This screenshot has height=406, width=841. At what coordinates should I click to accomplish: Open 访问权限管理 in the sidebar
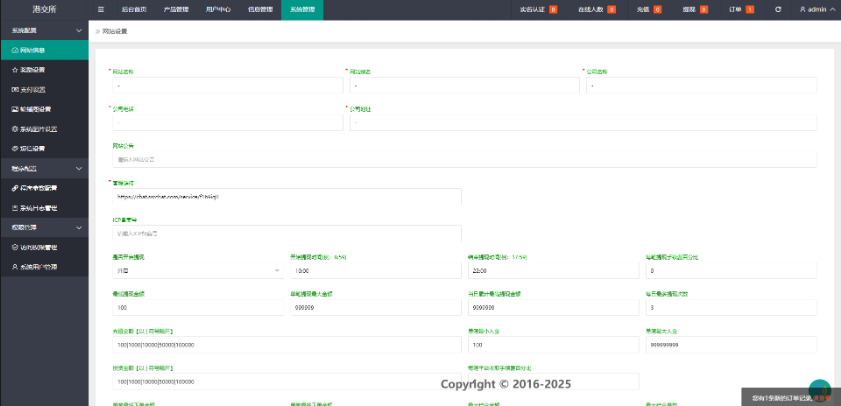pyautogui.click(x=44, y=248)
